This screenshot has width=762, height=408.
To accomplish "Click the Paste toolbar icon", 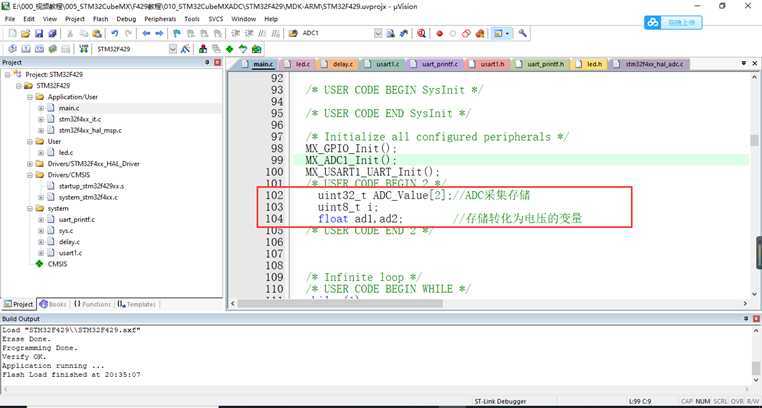I will 97,34.
